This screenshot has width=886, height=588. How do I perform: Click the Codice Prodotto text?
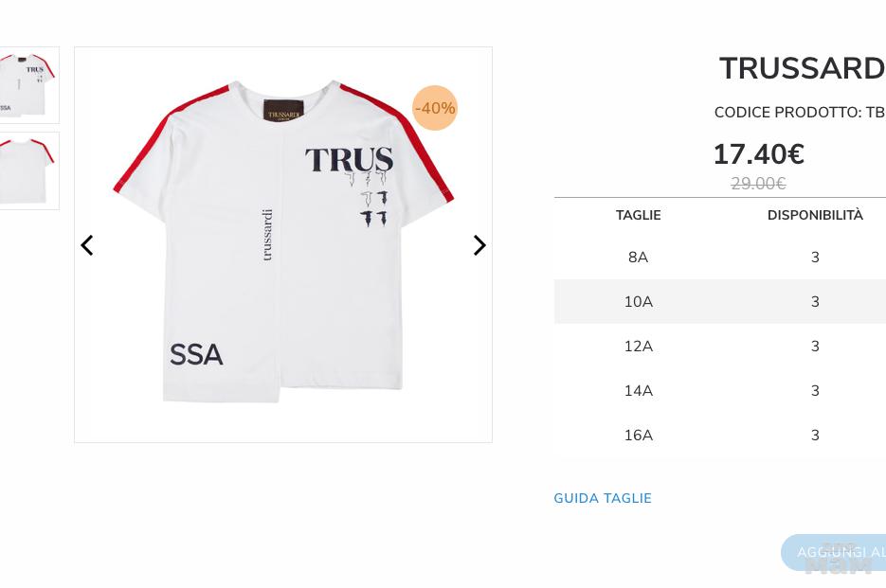799,113
